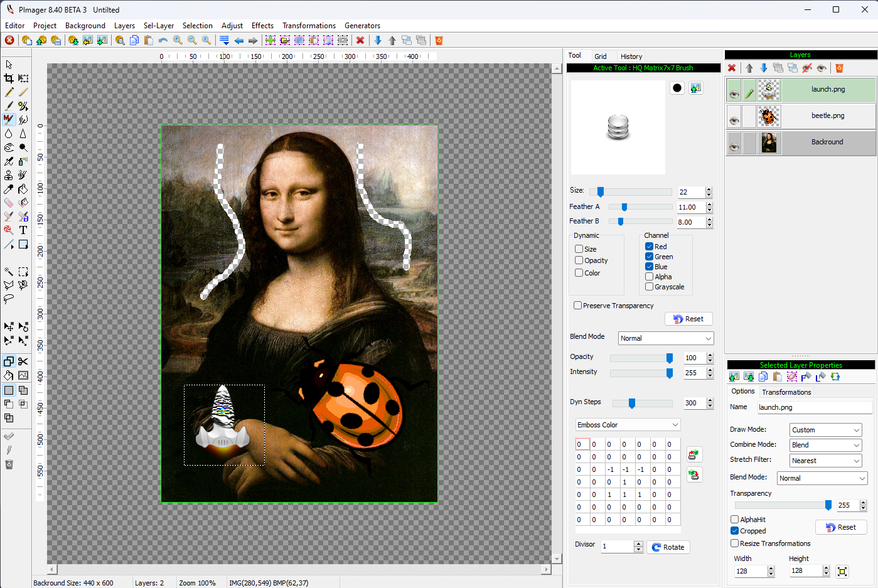Uncheck the Red channel checkbox

point(650,247)
